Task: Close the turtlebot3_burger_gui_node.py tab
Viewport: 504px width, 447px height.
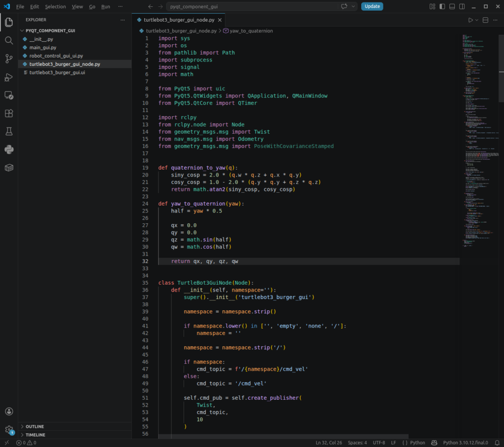Action: [220, 20]
